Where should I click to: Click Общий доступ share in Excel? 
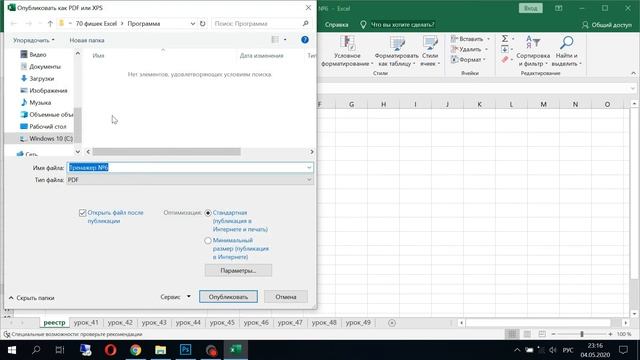point(607,24)
